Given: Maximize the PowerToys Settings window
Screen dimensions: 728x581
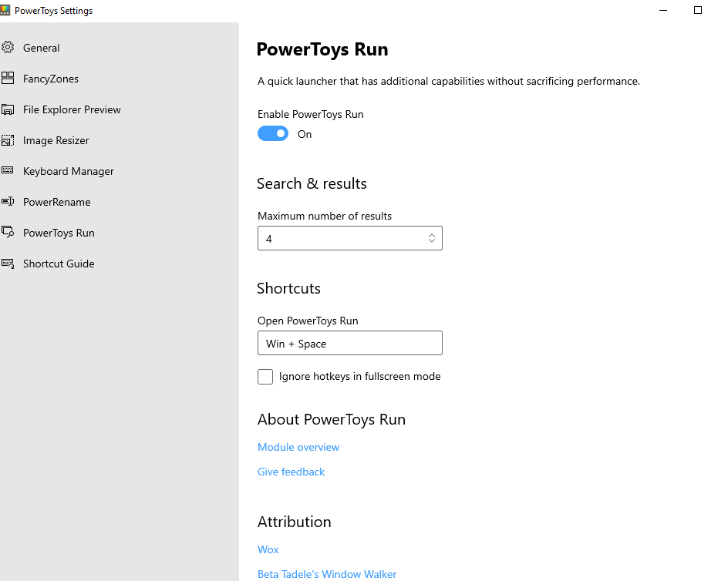Looking at the screenshot, I should pyautogui.click(x=698, y=10).
